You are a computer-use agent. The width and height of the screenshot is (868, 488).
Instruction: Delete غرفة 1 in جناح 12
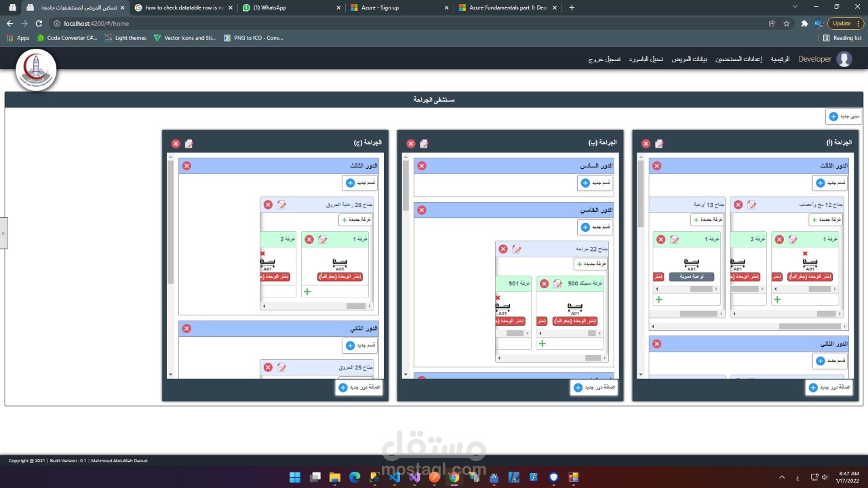pyautogui.click(x=779, y=239)
